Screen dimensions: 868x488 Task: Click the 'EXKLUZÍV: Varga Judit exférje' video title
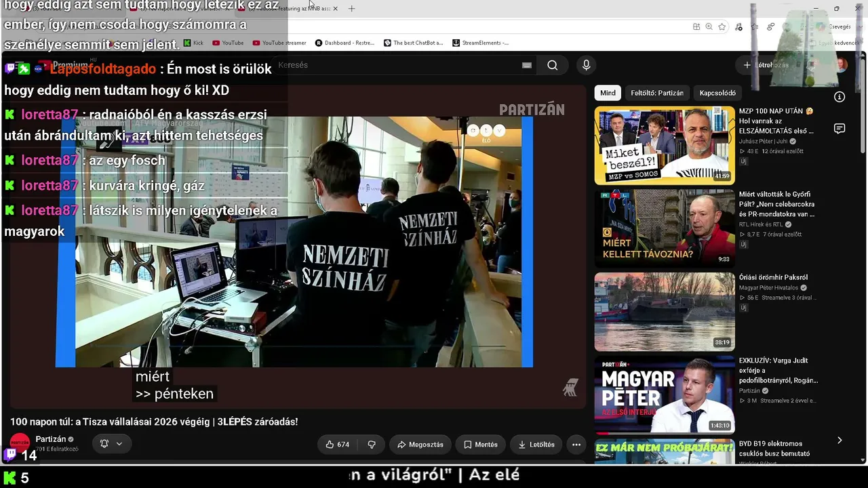tap(778, 370)
